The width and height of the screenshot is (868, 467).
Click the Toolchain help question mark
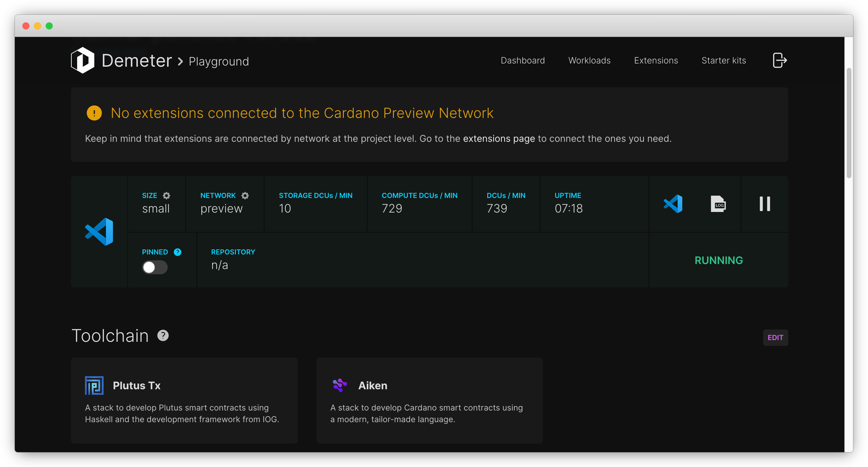pos(163,336)
